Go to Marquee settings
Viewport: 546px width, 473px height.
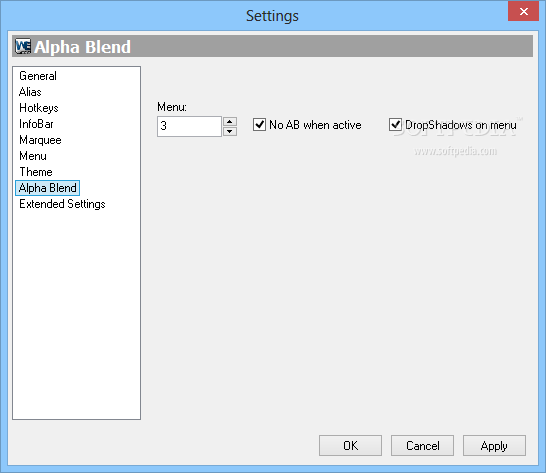pos(40,140)
